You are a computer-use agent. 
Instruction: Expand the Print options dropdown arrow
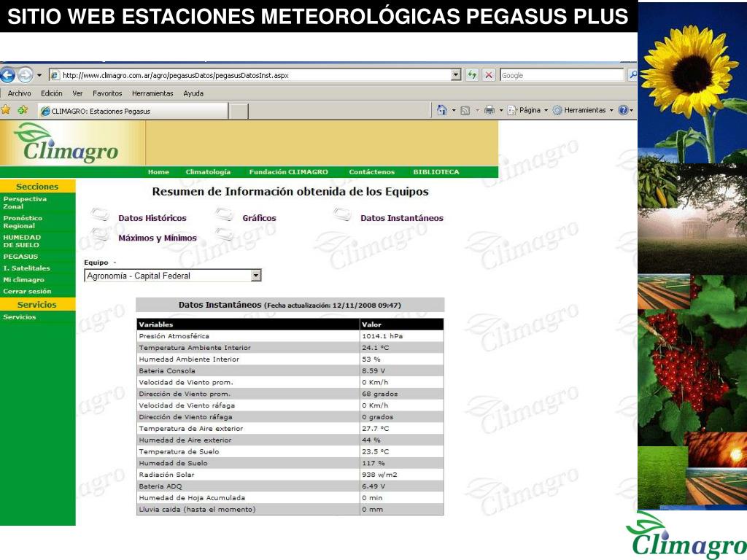501,111
